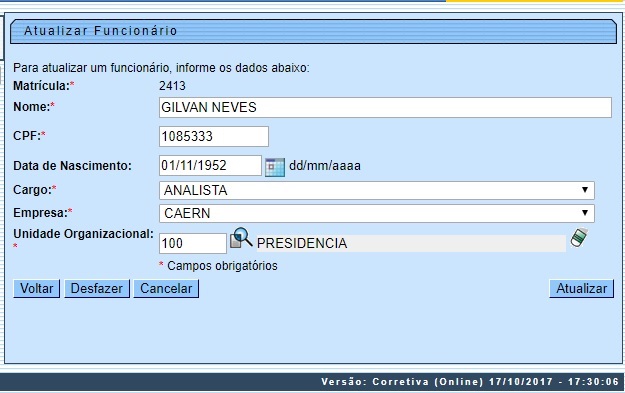Screen dimensions: 625x393
Task: Click the Data de Nascimento label
Action: pos(73,166)
